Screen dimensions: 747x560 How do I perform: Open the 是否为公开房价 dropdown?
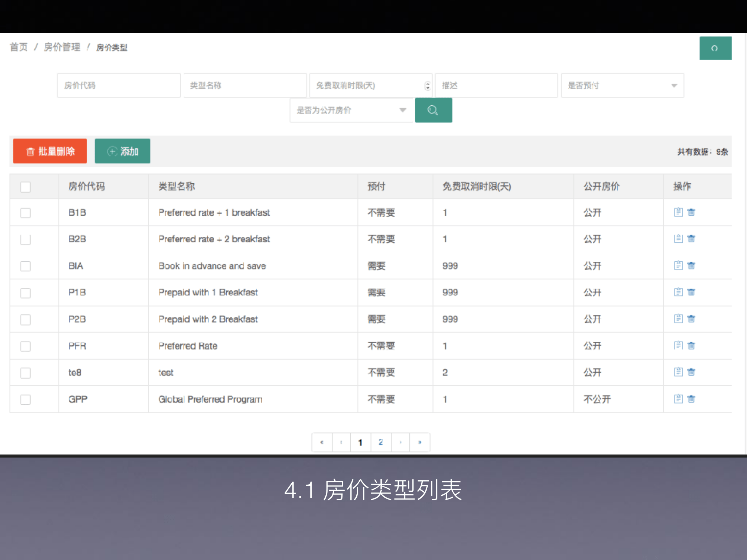click(x=351, y=110)
